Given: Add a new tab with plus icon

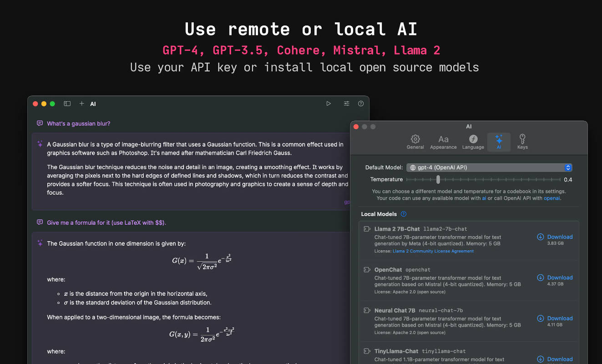Looking at the screenshot, I should coord(82,104).
